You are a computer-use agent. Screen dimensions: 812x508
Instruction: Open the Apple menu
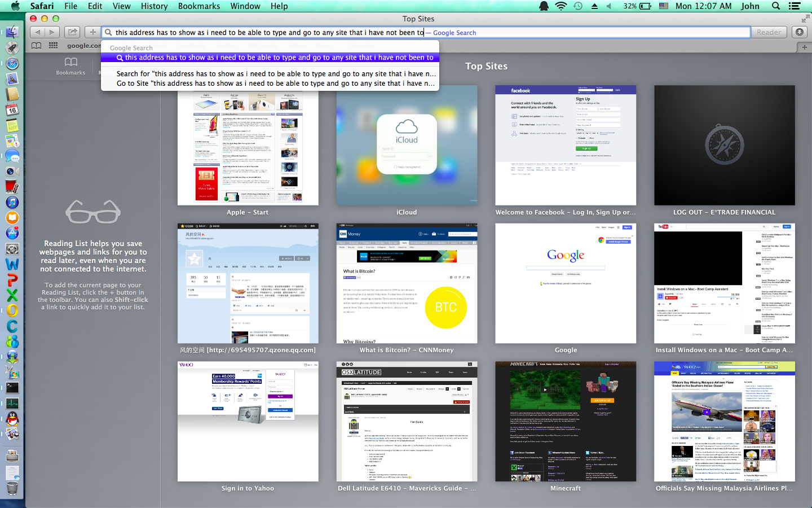[15, 6]
